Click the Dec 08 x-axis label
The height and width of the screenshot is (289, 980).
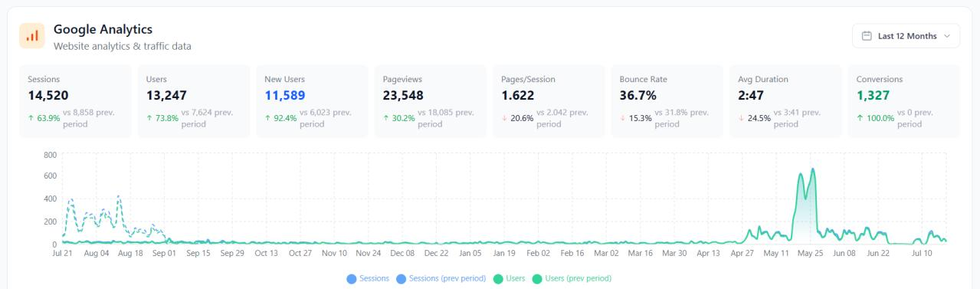pos(402,253)
